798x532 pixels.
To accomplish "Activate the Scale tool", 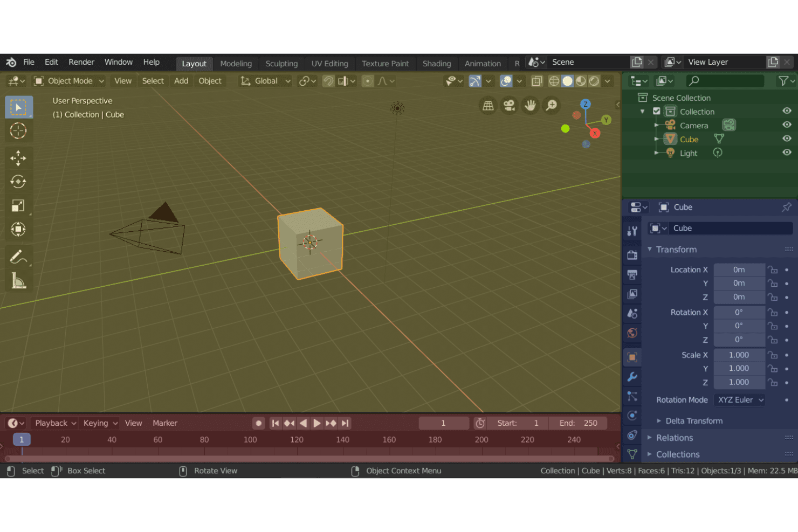I will [x=18, y=205].
